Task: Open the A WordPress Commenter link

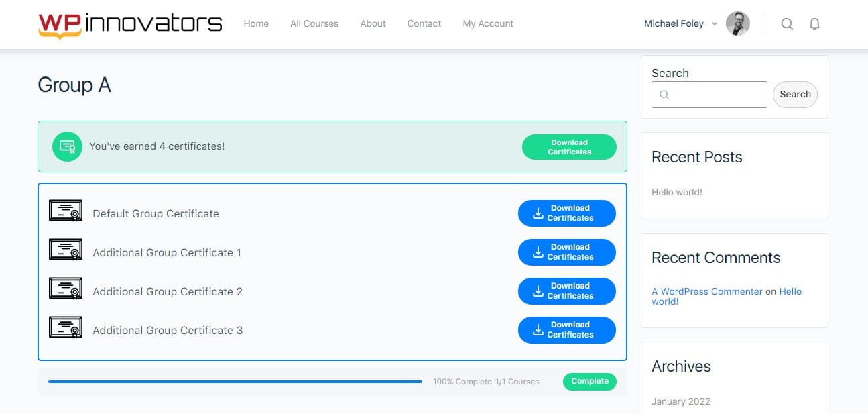Action: [x=707, y=291]
